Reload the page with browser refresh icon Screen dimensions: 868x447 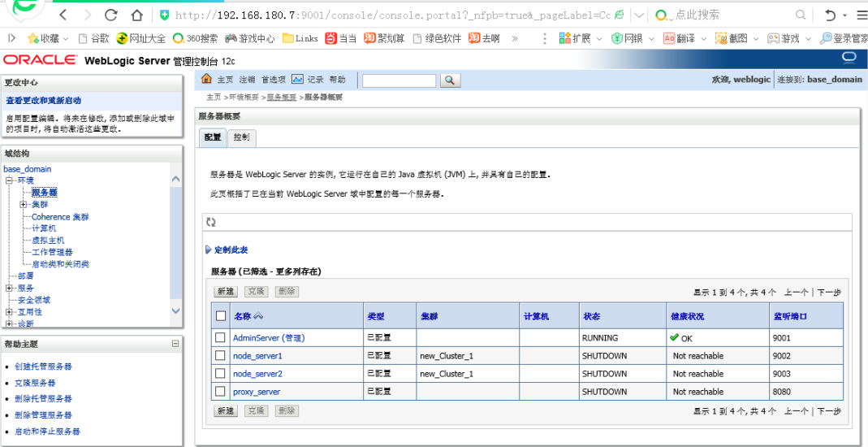coord(111,15)
